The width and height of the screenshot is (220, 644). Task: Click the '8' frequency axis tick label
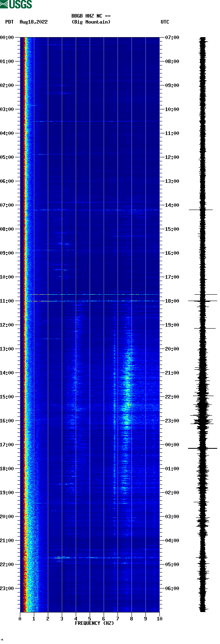click(132, 619)
